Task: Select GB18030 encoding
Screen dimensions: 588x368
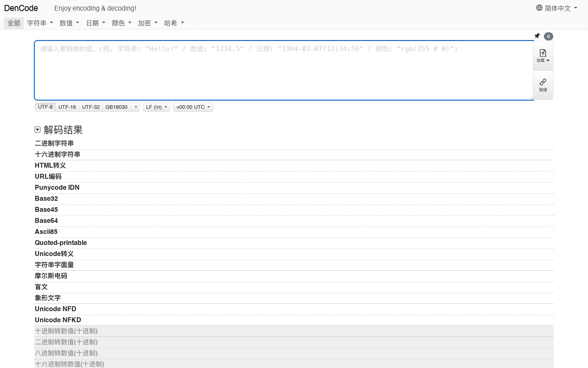Action: pyautogui.click(x=116, y=107)
